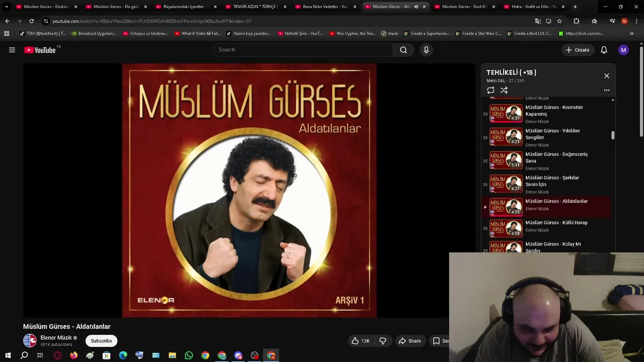Screen dimensions: 644x362
Task: Play Müslüm Gürses - Kısmetim Kapanmış
Action: [x=546, y=114]
